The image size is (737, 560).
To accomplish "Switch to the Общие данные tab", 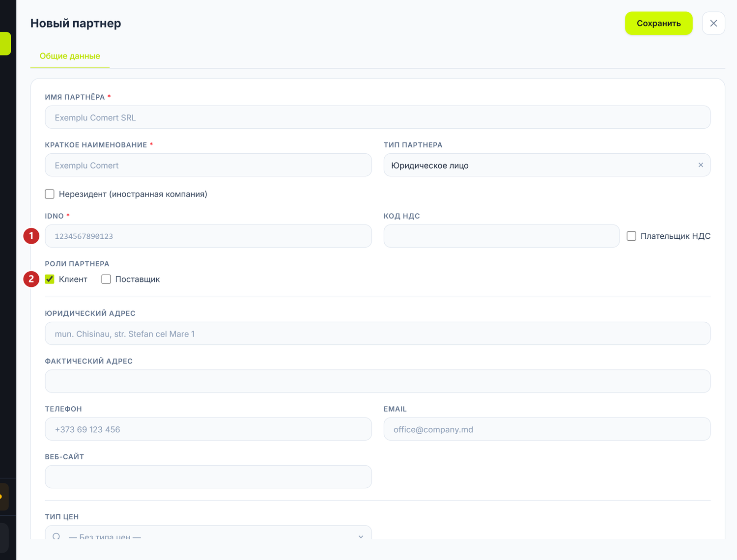I will tap(70, 56).
